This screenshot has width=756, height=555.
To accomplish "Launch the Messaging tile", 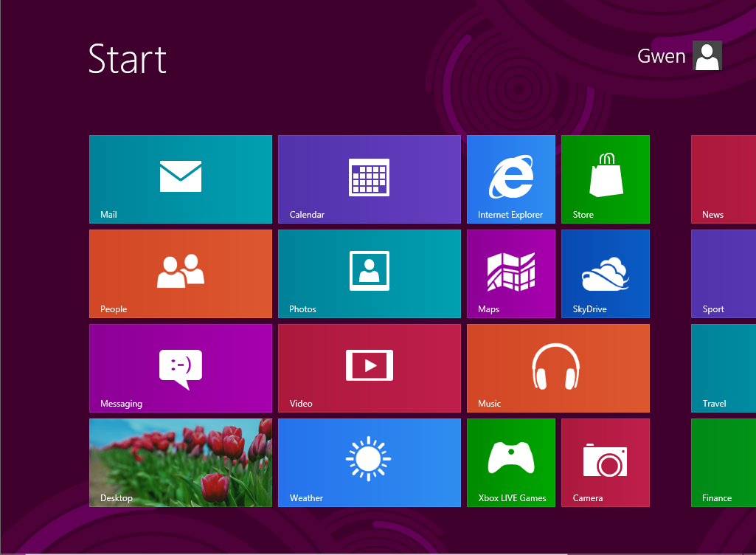I will [x=181, y=368].
